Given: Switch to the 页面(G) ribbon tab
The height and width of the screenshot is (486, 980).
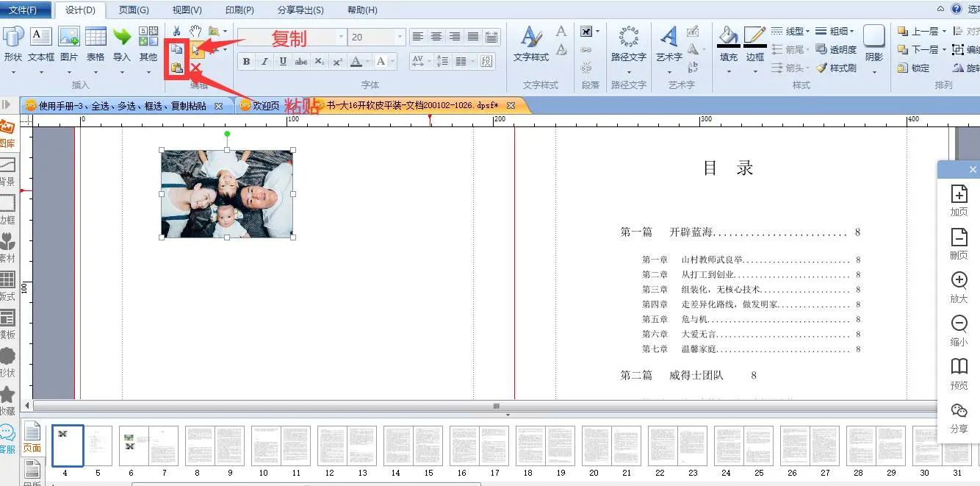Looking at the screenshot, I should [134, 10].
